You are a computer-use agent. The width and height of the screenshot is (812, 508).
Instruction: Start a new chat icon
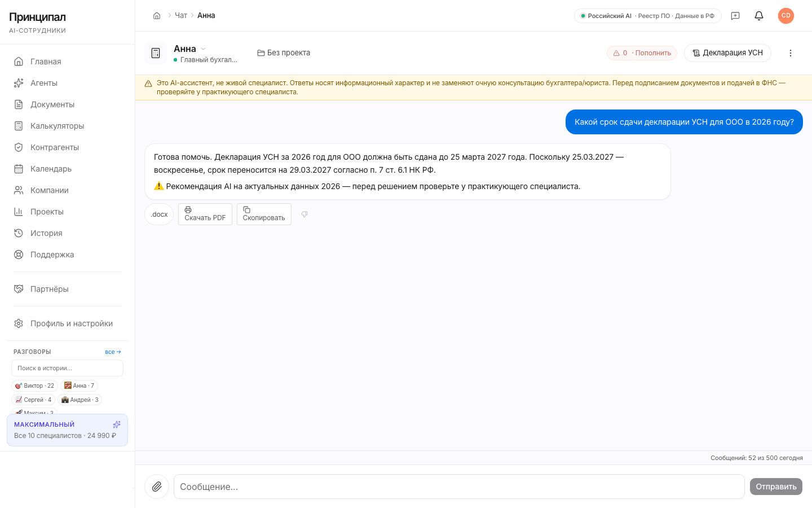coord(735,16)
